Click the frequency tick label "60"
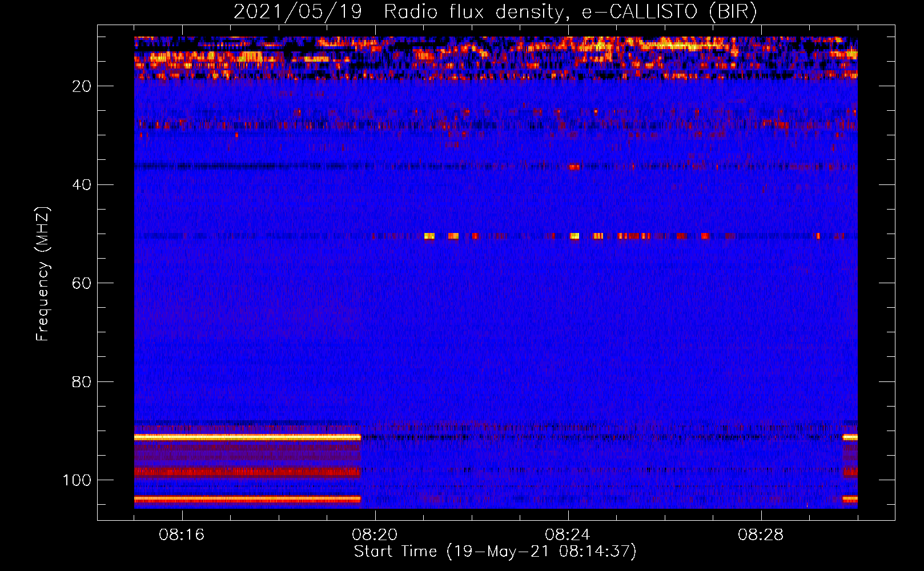Image resolution: width=924 pixels, height=571 pixels. 82,283
